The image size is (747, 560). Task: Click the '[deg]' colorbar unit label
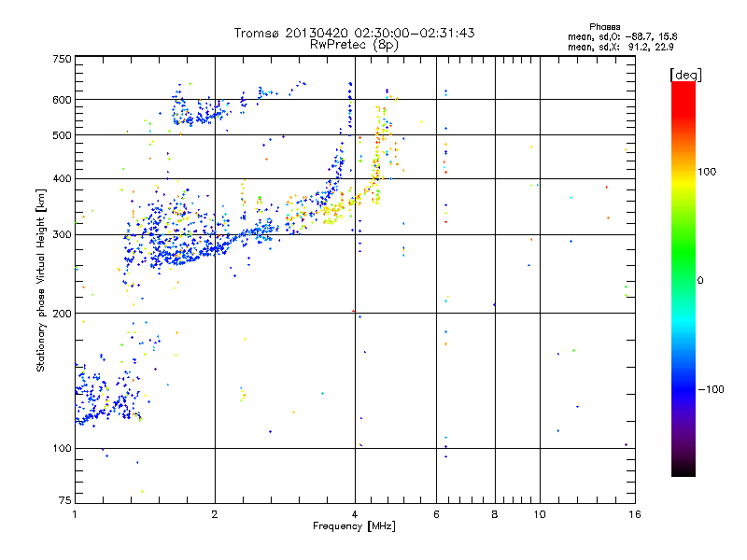(x=685, y=75)
